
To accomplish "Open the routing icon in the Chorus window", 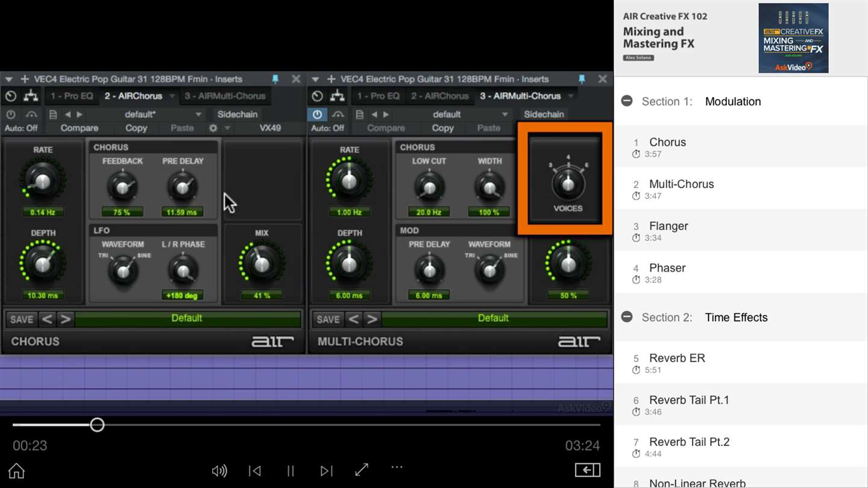I will (31, 96).
